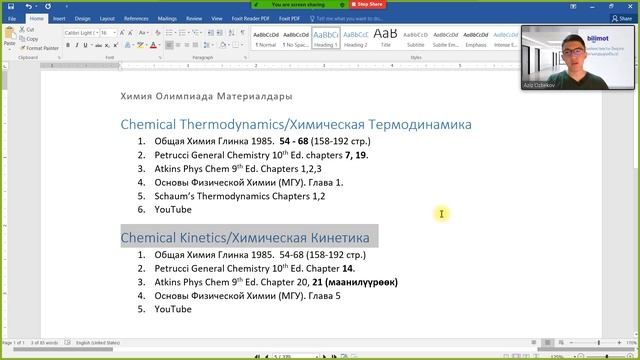Justify the paragraph text
Screen dimensions: 640x360
pyautogui.click(x=195, y=45)
